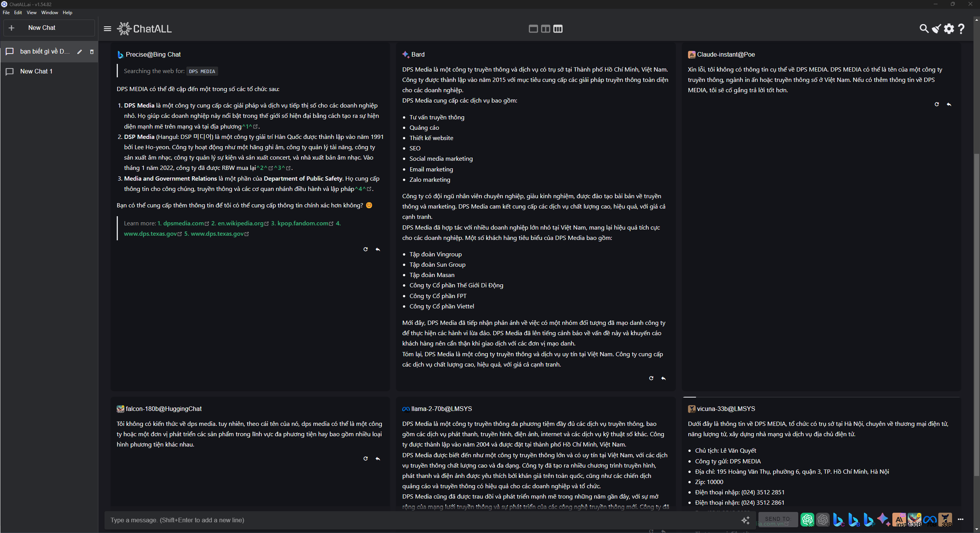980x533 pixels.
Task: Click the clear messages broom icon
Action: coord(936,29)
